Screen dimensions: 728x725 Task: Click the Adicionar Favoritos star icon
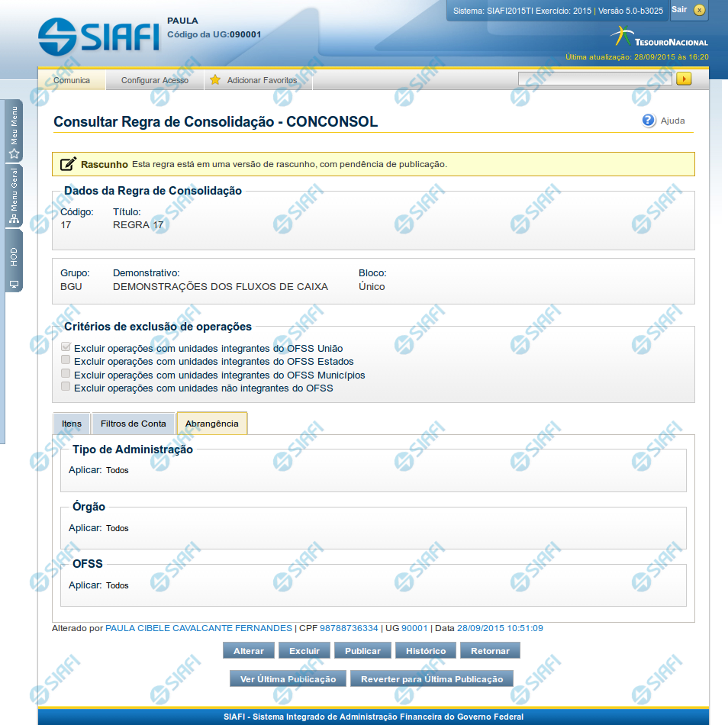215,80
